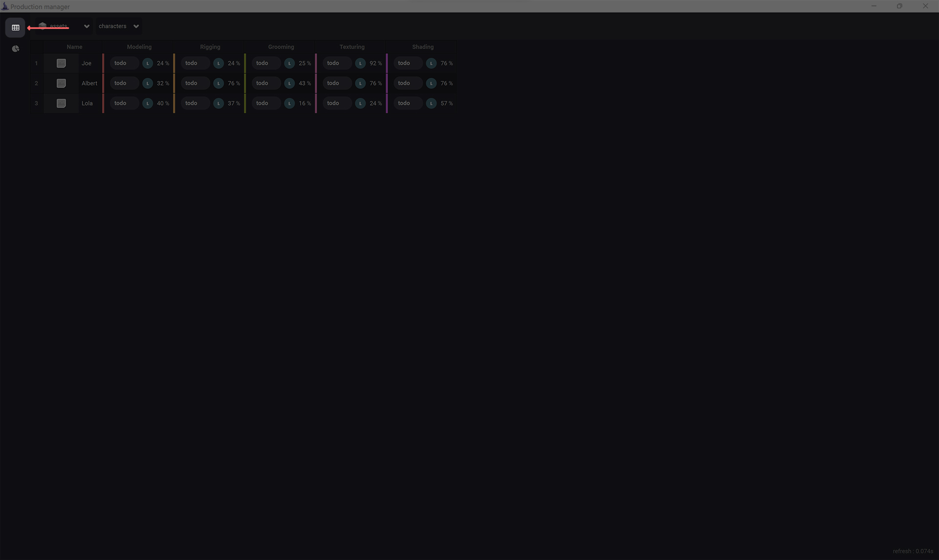Click Albert's Modeling 32 % progress value
This screenshot has height=560, width=939.
tap(163, 84)
